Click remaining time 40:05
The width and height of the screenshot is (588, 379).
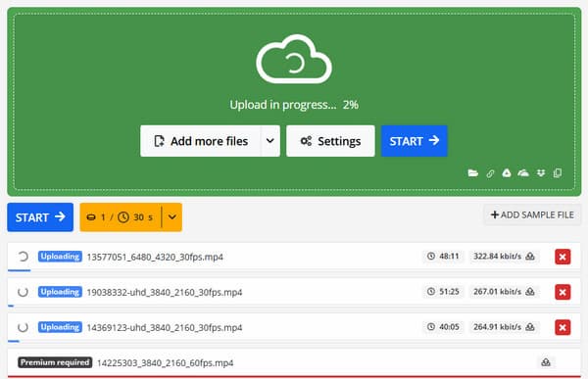click(x=443, y=326)
